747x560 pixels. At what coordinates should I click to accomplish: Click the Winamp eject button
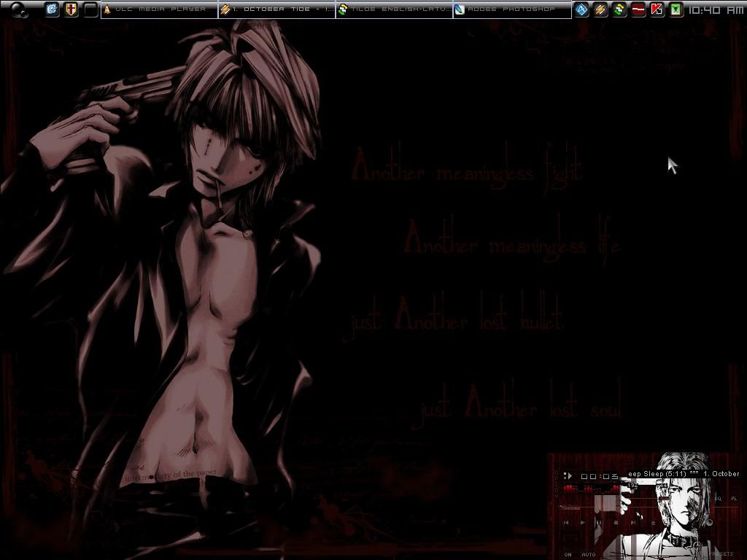coord(653,523)
